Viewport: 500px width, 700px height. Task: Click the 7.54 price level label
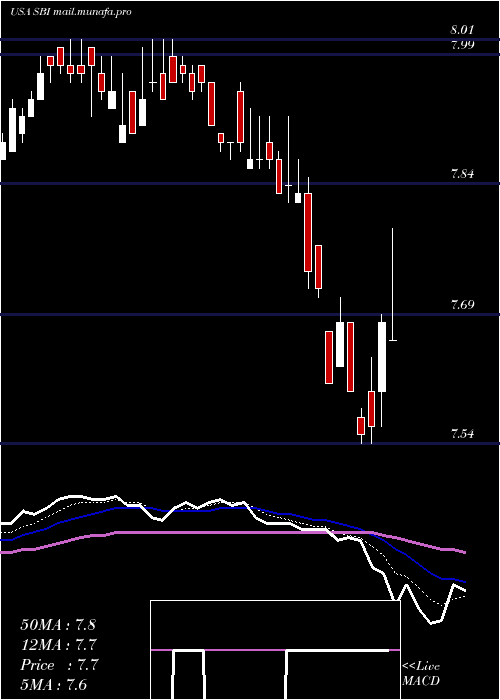pos(462,433)
